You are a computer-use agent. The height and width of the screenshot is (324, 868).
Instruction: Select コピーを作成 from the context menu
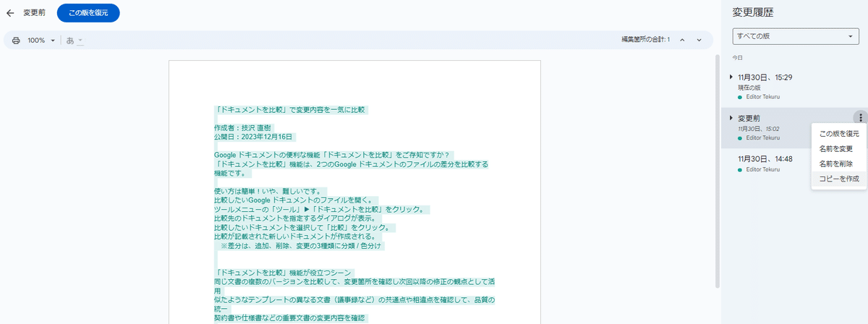pos(839,179)
